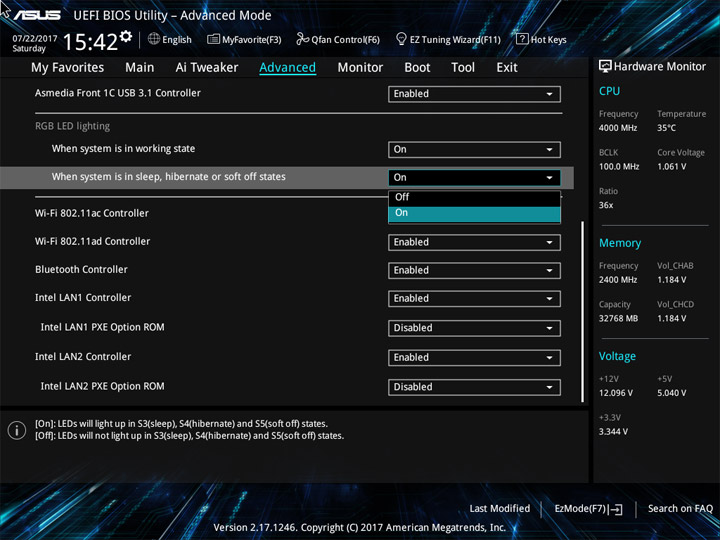The height and width of the screenshot is (540, 720).
Task: Click the Ratio value 36x
Action: (x=606, y=205)
